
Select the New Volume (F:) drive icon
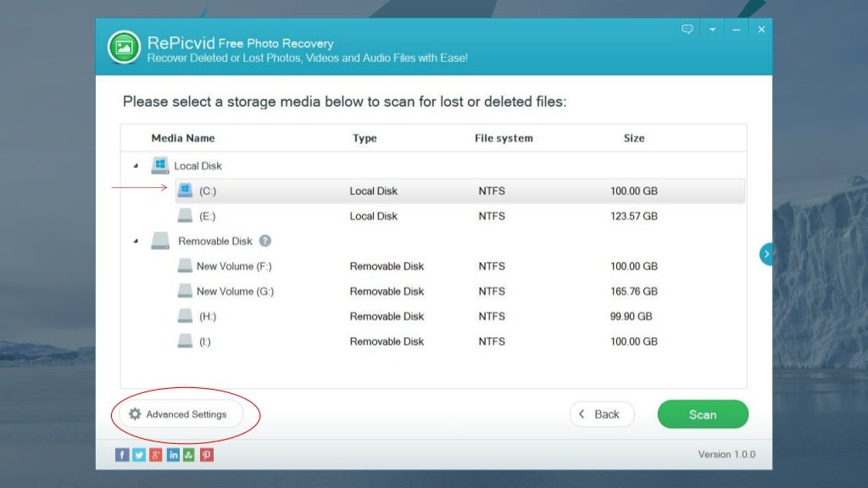(x=185, y=266)
